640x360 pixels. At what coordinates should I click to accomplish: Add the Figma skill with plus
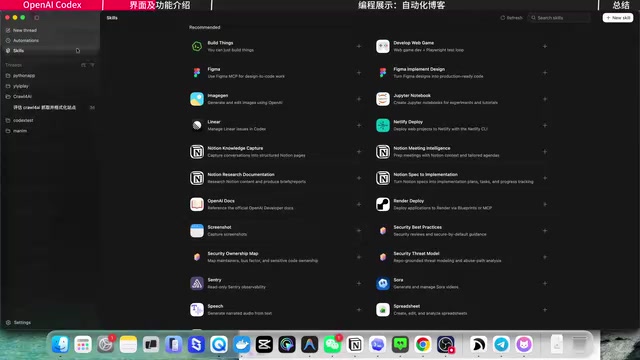(359, 73)
